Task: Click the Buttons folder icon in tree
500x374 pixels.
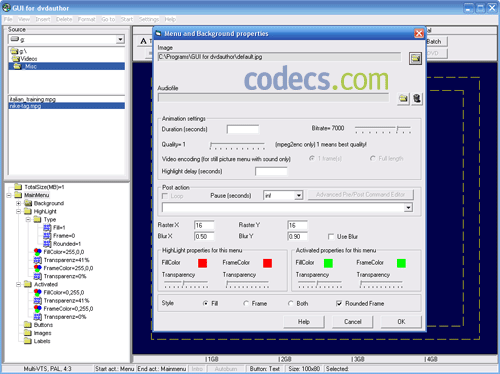Action: click(28, 325)
